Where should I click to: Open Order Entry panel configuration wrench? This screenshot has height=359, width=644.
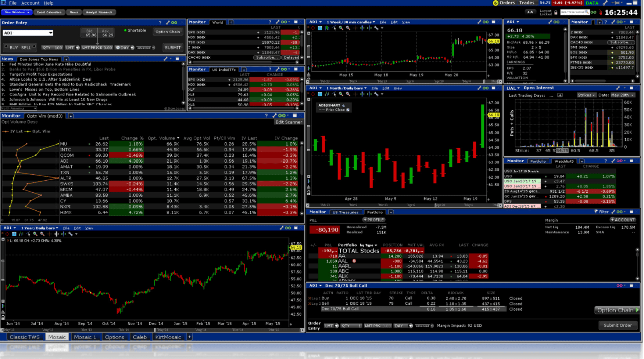pyautogui.click(x=168, y=23)
